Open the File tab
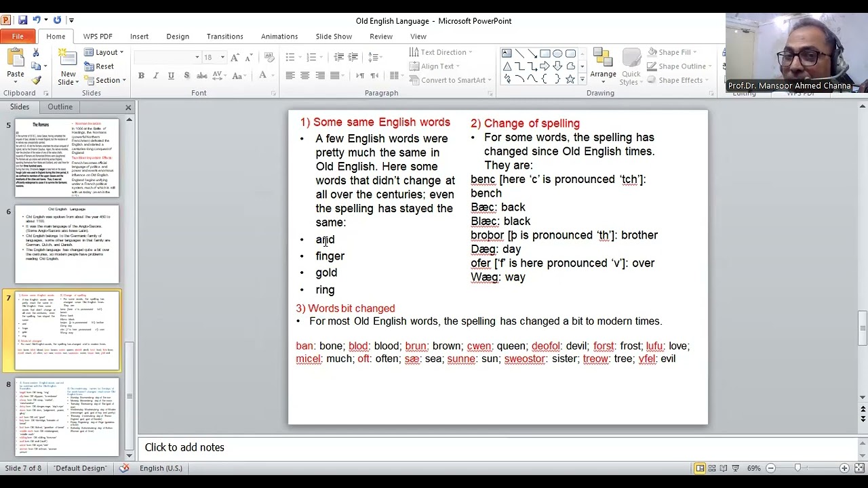868x488 pixels. coord(18,37)
